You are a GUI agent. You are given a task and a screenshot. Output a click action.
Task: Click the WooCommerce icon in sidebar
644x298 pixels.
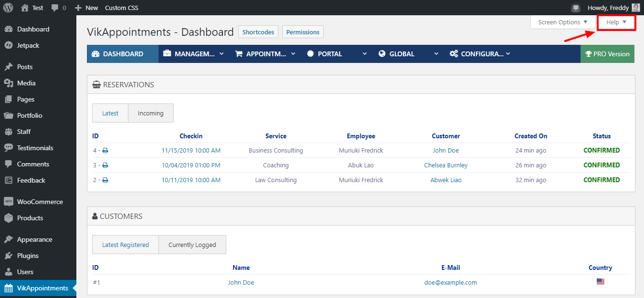(9, 202)
